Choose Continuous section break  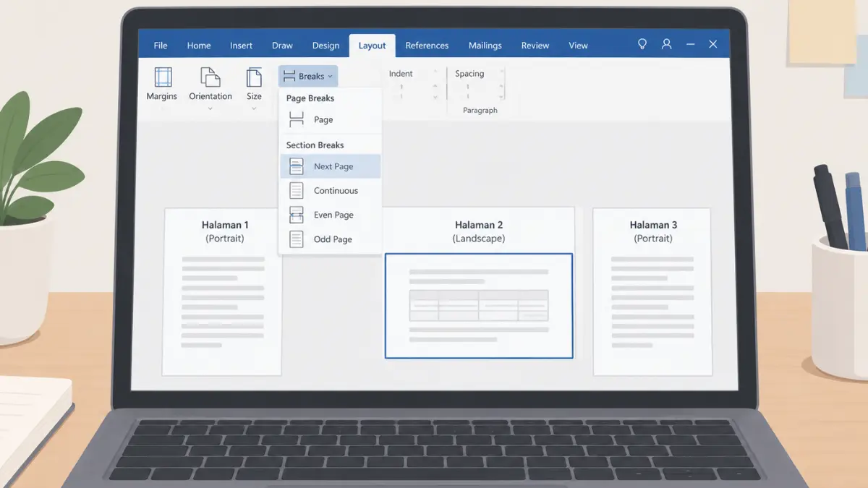point(330,191)
